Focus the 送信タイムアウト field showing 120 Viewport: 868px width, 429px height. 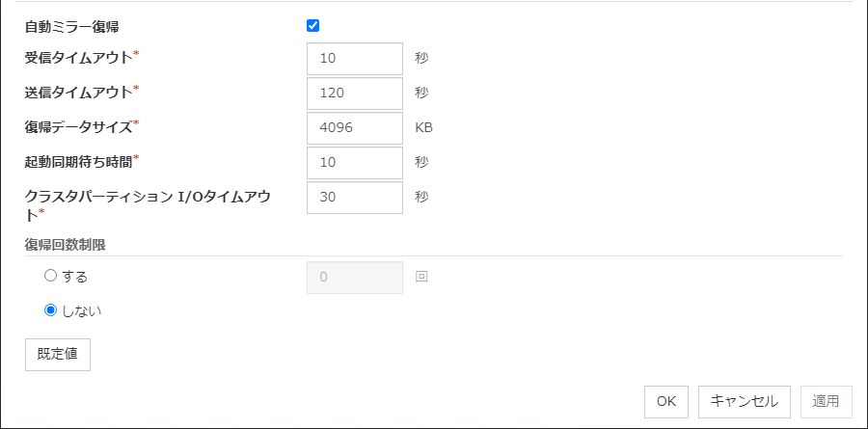click(354, 94)
